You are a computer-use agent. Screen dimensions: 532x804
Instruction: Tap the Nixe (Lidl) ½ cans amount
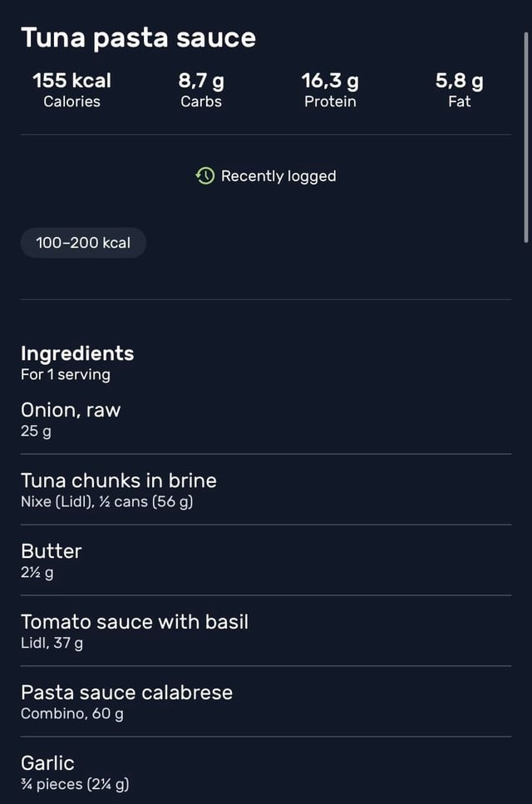pyautogui.click(x=106, y=501)
